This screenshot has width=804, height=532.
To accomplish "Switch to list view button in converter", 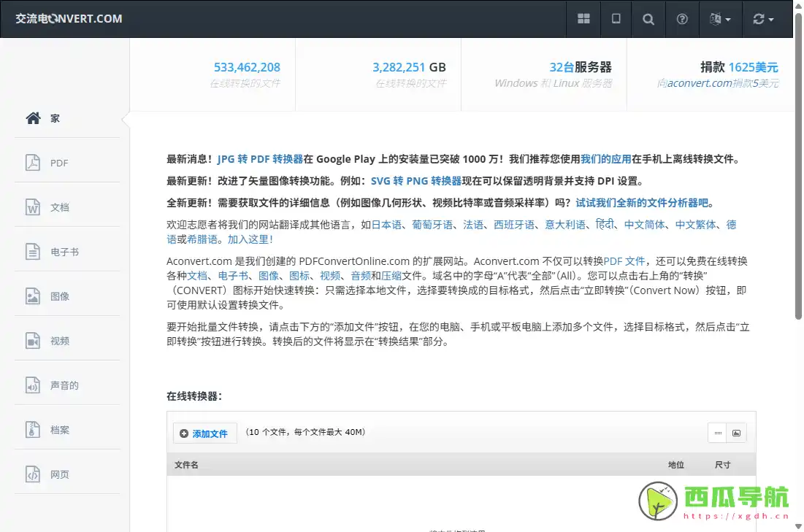I will coord(718,433).
